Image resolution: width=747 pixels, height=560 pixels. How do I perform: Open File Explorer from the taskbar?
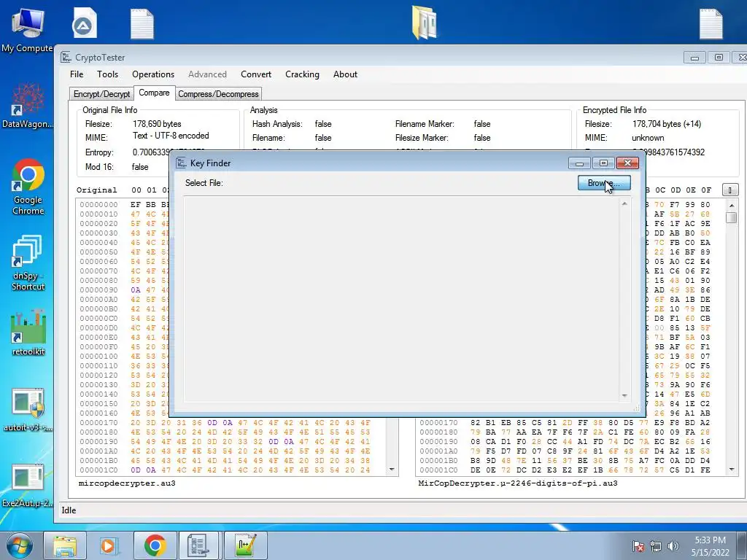click(x=65, y=545)
